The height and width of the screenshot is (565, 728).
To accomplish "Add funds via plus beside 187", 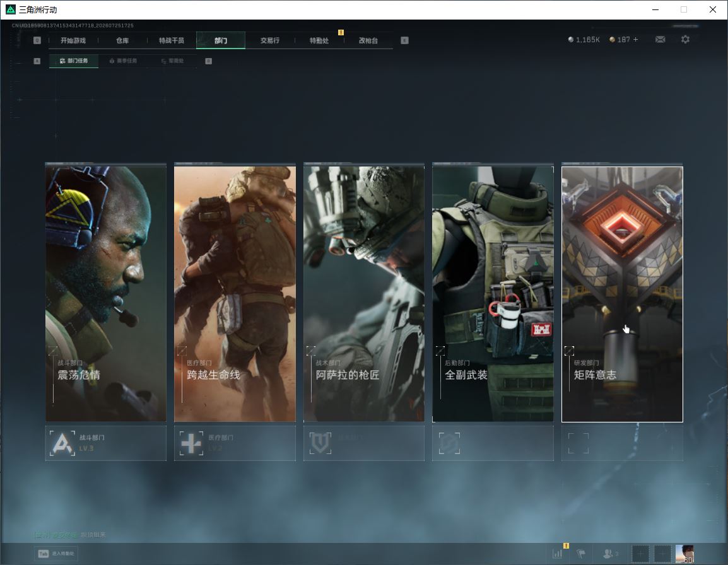I will (x=636, y=40).
